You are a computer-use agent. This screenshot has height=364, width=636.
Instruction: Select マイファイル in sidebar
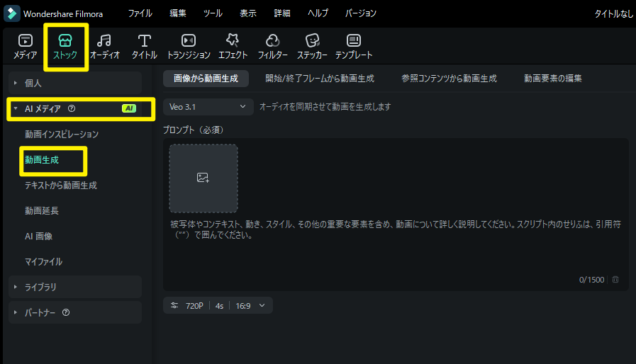tap(43, 262)
